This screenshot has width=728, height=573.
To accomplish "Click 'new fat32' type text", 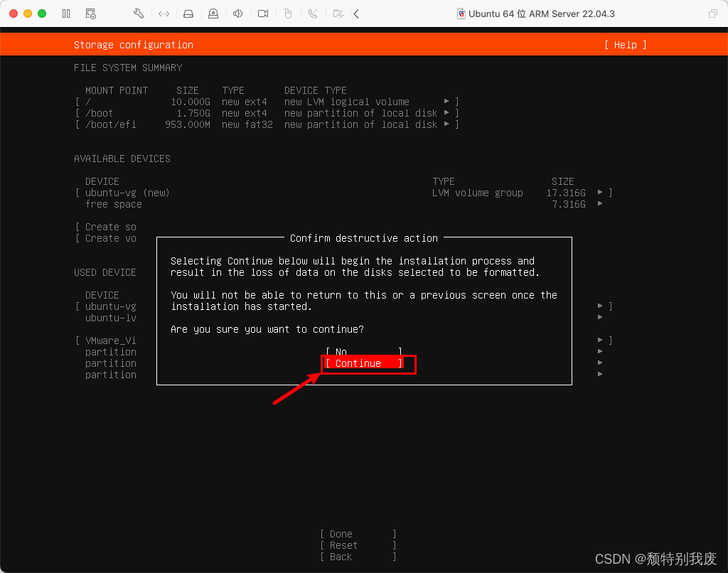I will [247, 124].
